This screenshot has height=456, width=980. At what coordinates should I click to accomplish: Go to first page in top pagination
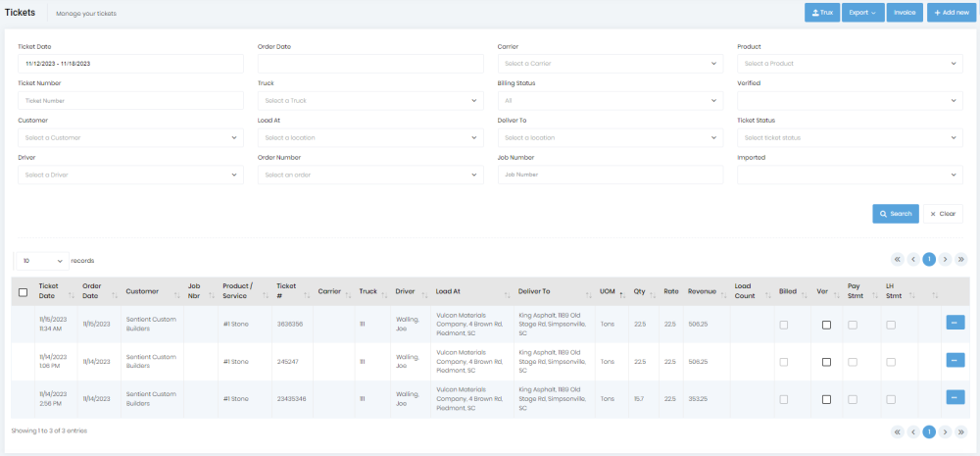click(x=896, y=260)
